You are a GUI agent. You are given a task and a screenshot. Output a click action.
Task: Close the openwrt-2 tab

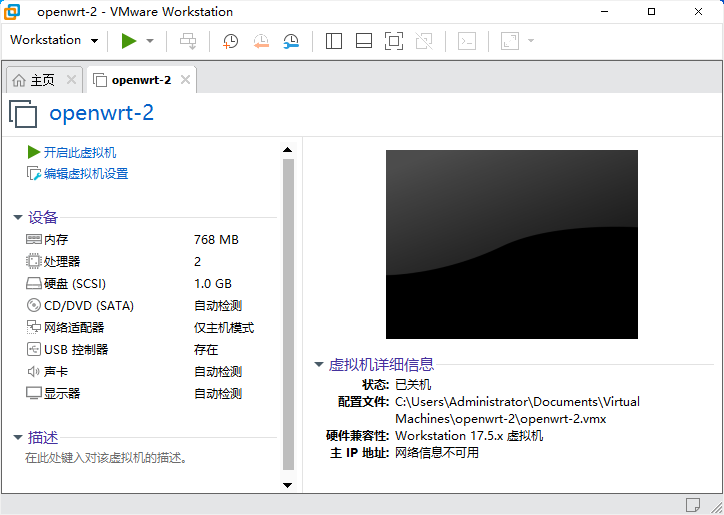click(x=185, y=80)
